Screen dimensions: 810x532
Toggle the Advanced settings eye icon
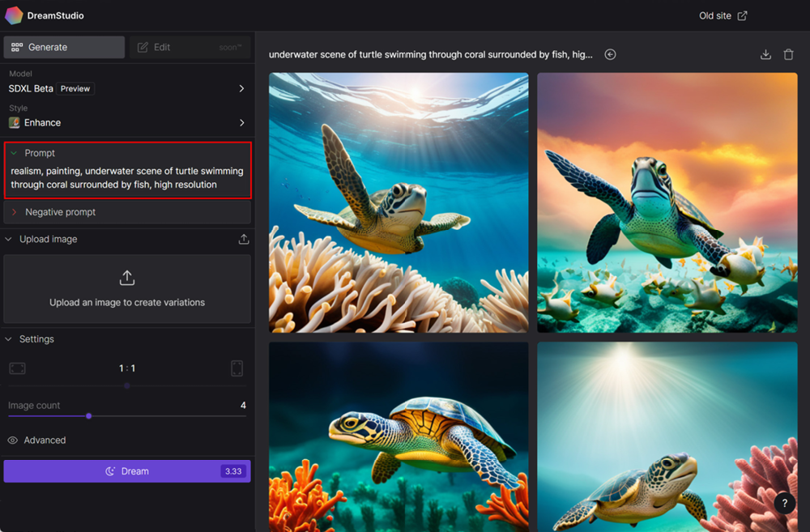click(x=13, y=440)
